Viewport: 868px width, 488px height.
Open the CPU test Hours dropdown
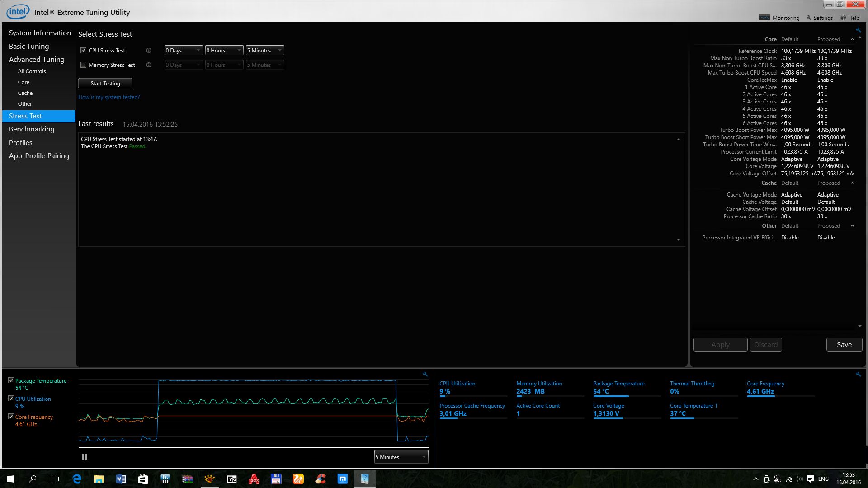pyautogui.click(x=224, y=51)
